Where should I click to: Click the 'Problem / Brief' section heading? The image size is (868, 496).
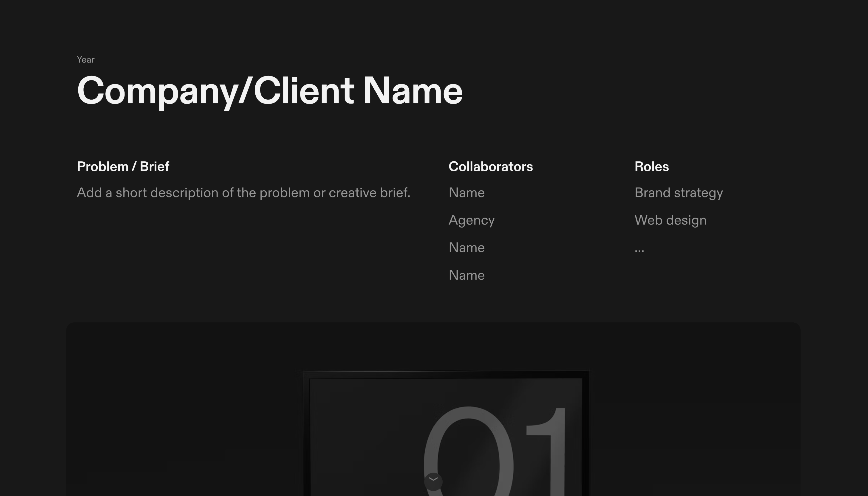click(x=123, y=166)
